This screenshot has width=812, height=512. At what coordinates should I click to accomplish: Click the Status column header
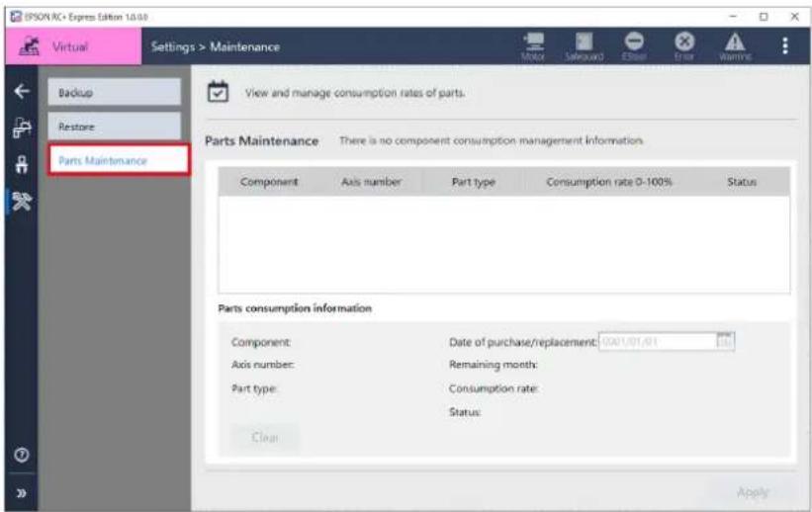click(x=742, y=182)
